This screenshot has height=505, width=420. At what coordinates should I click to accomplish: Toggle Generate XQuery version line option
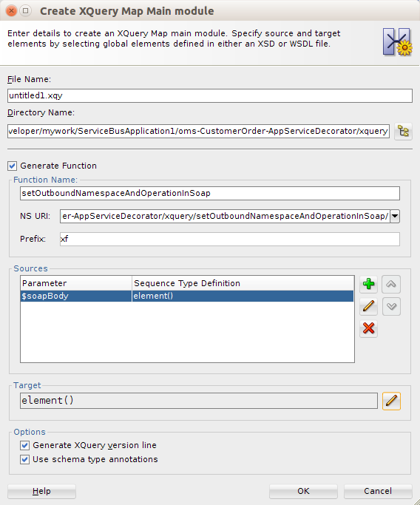[x=25, y=445]
